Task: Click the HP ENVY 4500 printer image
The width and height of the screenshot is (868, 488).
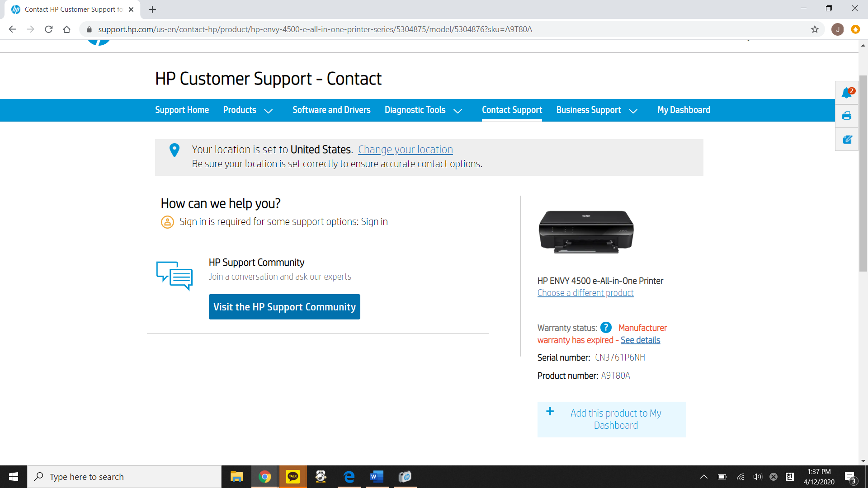Action: pyautogui.click(x=586, y=232)
